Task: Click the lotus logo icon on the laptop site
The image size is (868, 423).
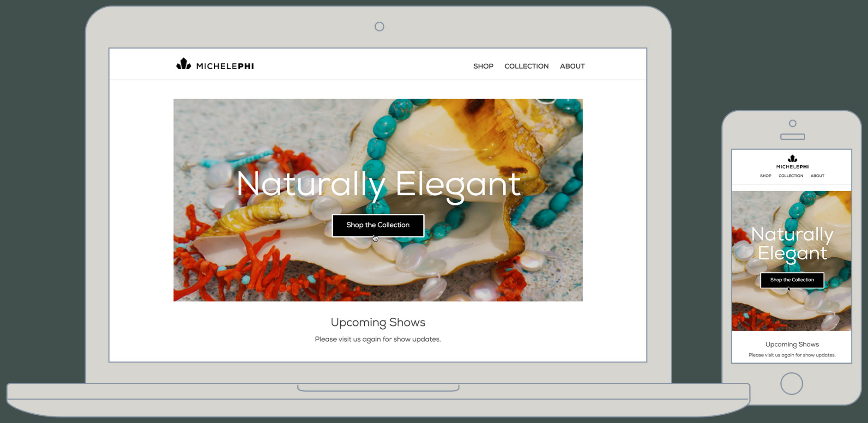Action: point(183,64)
